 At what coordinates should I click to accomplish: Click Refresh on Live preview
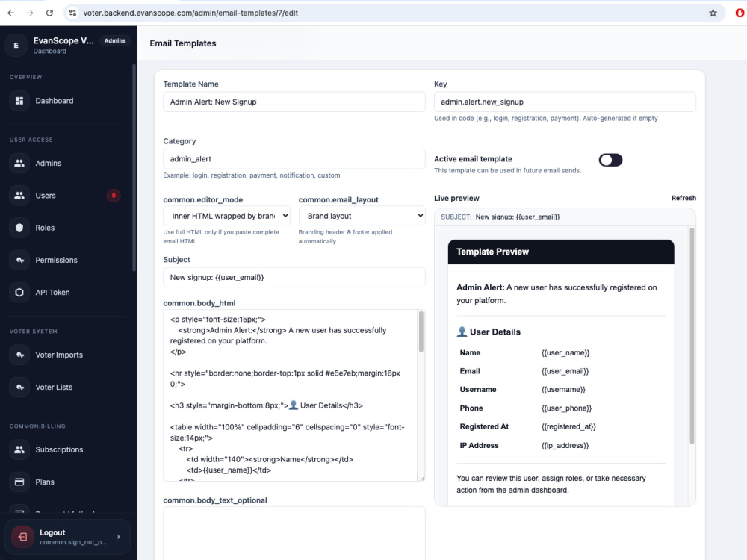pyautogui.click(x=684, y=198)
